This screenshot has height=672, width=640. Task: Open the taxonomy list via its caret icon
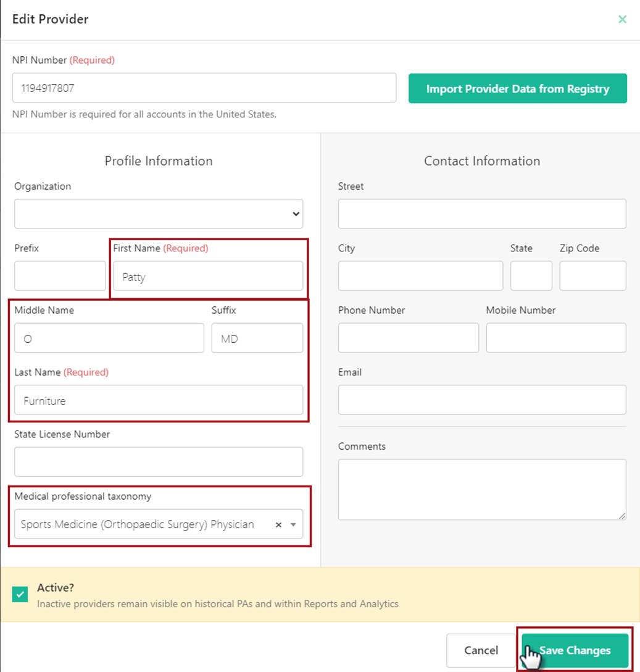pos(291,524)
